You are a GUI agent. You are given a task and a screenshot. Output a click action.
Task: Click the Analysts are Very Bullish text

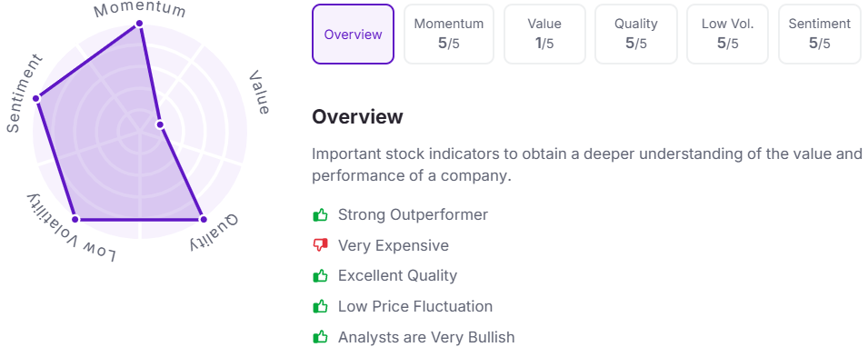426,336
